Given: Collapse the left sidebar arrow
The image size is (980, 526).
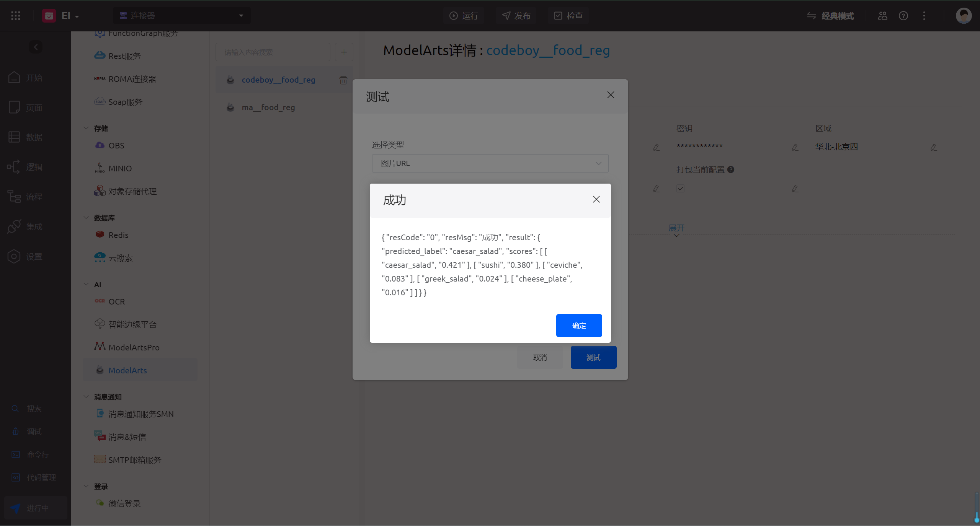Looking at the screenshot, I should point(36,47).
